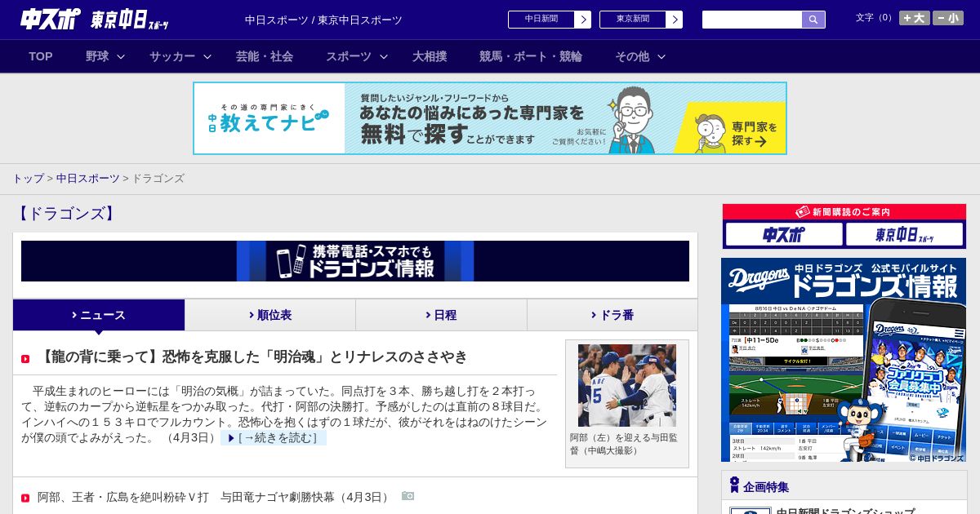Click the magnifier search button

[813, 20]
